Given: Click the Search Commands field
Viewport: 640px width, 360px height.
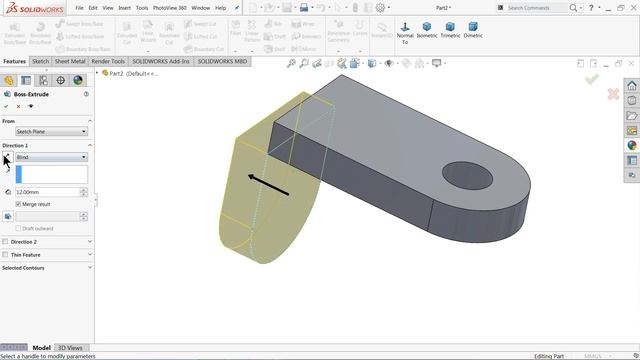Looking at the screenshot, I should (x=536, y=8).
